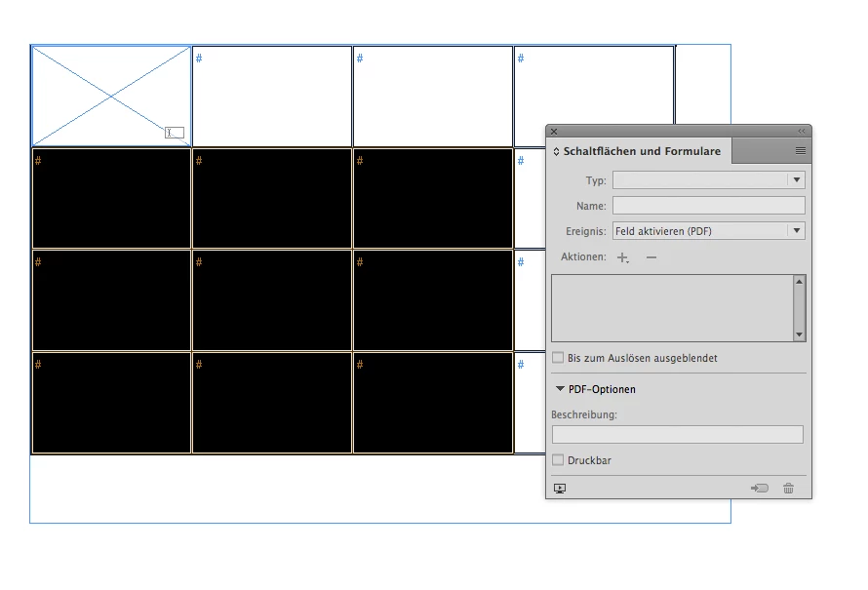Click the Name input field
The image size is (868, 590).
click(709, 206)
